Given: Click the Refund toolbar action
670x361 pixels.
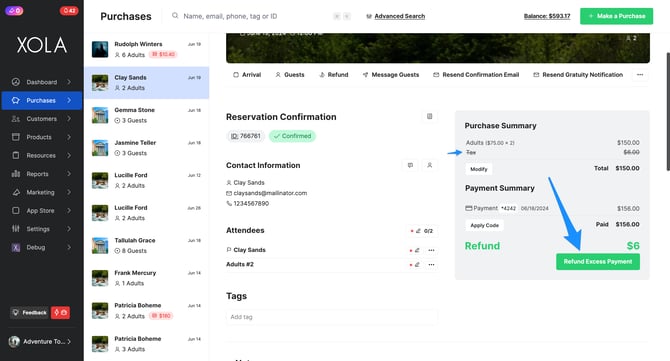Looking at the screenshot, I should [x=334, y=75].
